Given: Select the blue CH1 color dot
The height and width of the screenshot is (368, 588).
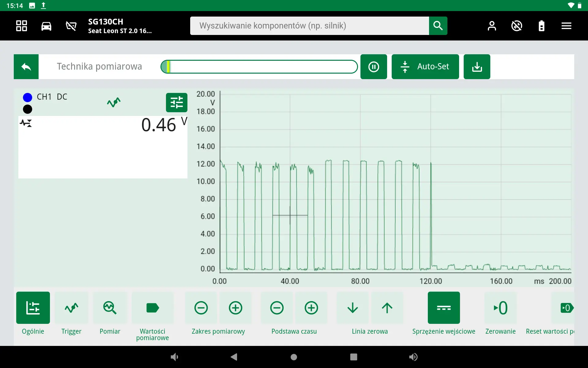Looking at the screenshot, I should 28,98.
